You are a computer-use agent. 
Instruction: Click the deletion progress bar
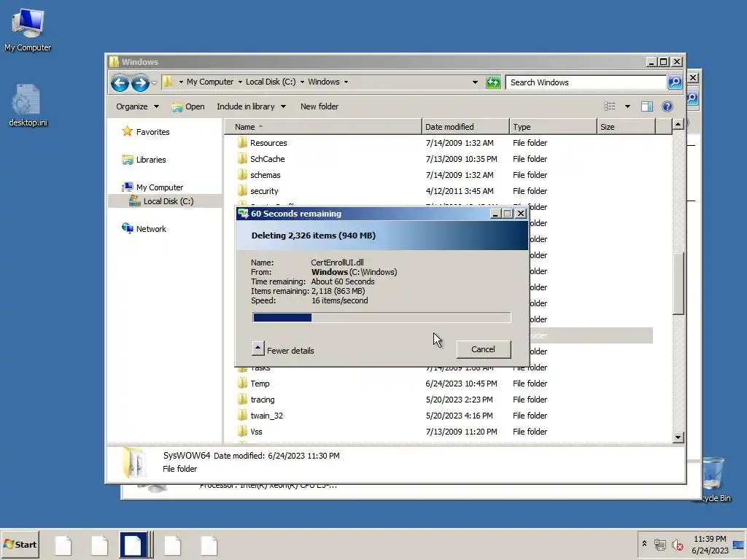pyautogui.click(x=382, y=318)
